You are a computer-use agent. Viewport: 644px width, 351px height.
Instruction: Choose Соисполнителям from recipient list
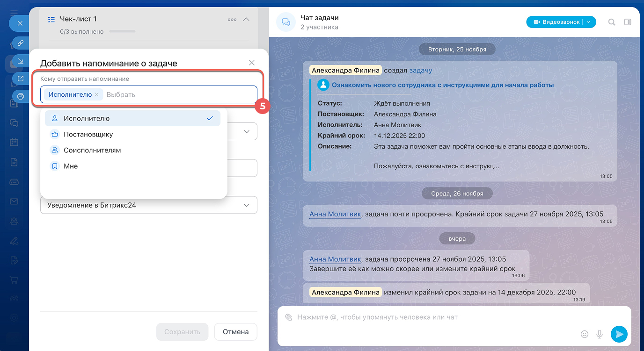tap(92, 150)
